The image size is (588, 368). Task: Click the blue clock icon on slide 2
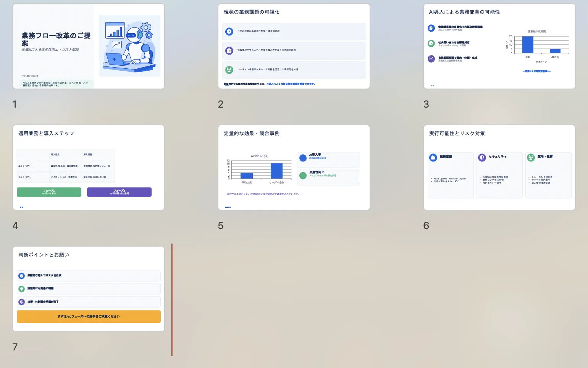[229, 31]
